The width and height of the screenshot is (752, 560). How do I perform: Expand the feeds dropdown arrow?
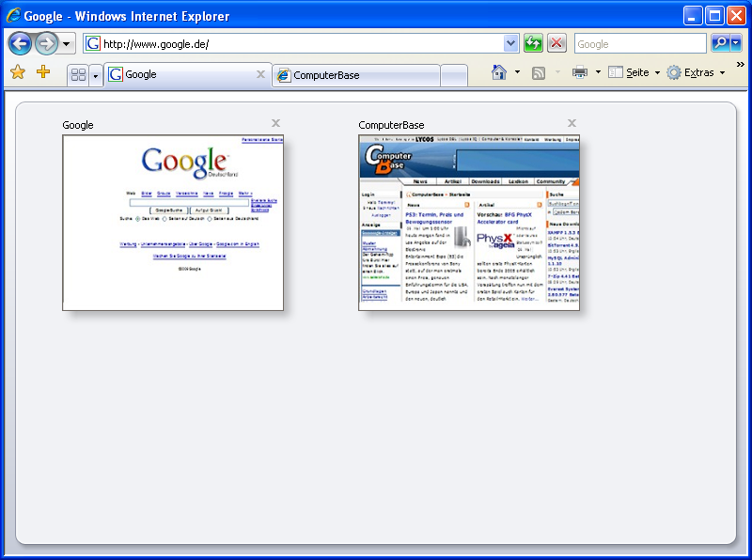(557, 72)
